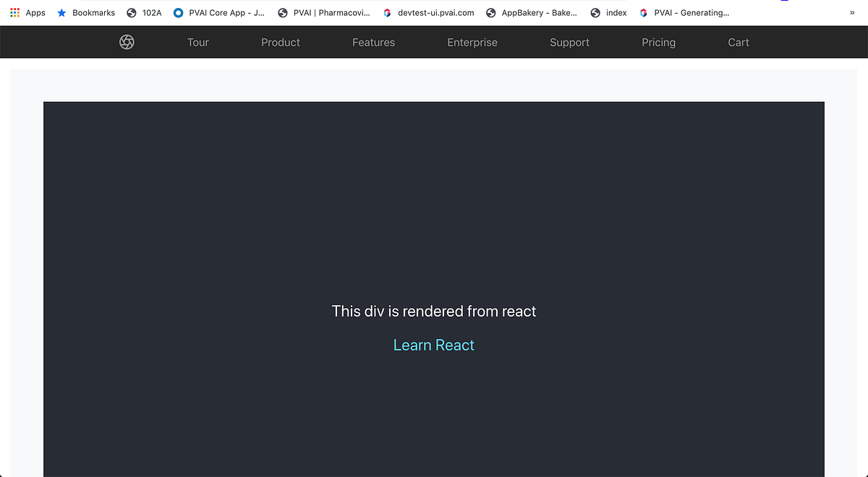Click Features in the navbar

tap(373, 42)
